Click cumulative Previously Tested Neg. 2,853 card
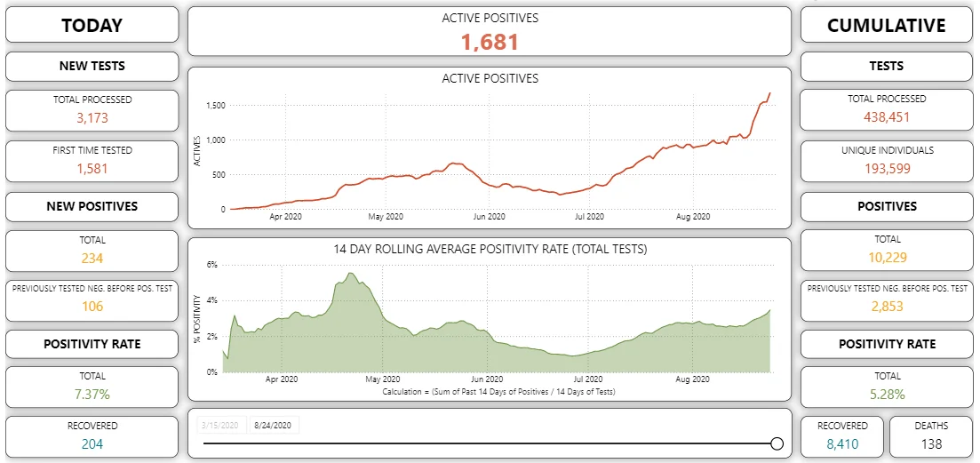The height and width of the screenshot is (463, 980). point(886,300)
